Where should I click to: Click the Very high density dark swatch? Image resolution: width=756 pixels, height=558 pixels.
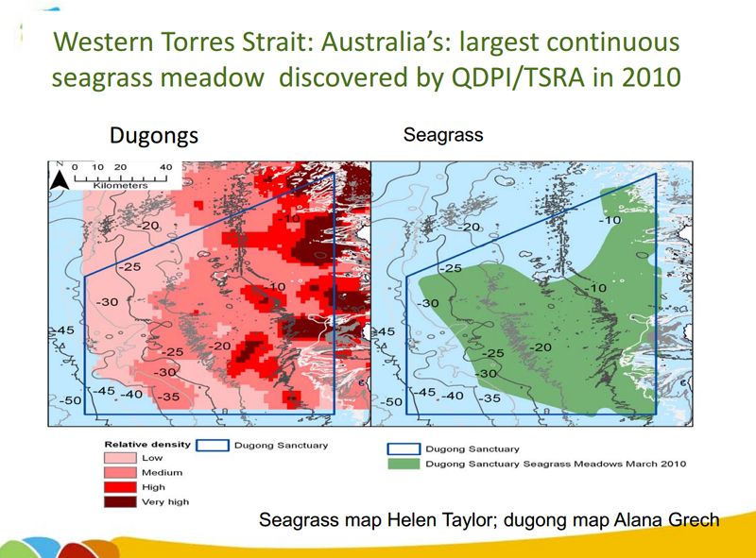[x=120, y=501]
